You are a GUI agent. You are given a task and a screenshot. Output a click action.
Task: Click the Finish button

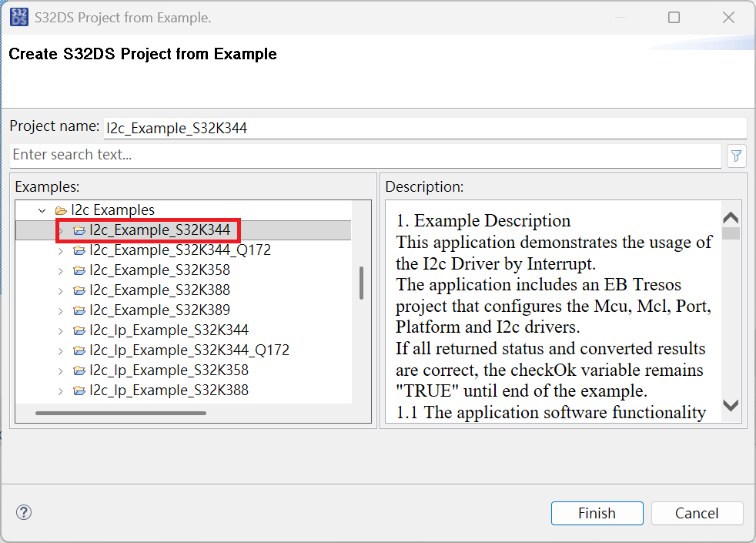click(x=597, y=513)
